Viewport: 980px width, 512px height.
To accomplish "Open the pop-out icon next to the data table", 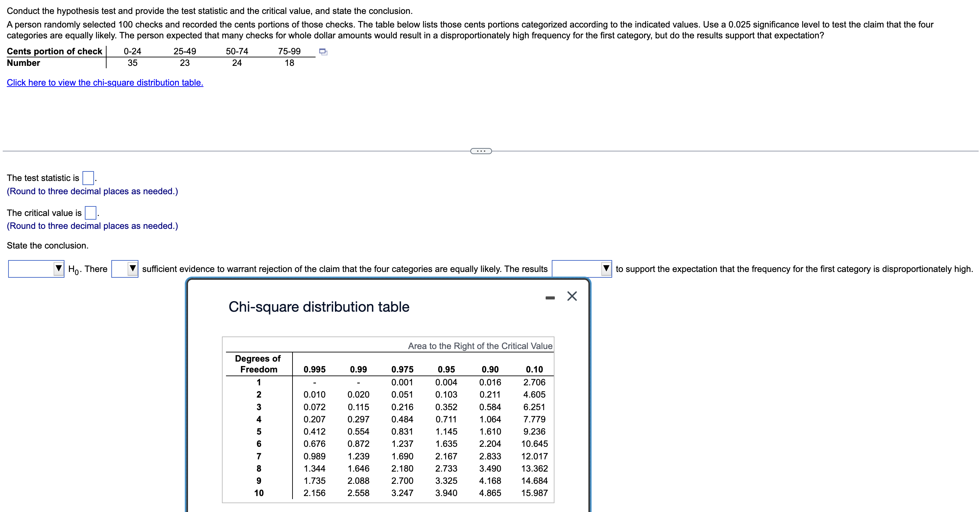I will 323,53.
